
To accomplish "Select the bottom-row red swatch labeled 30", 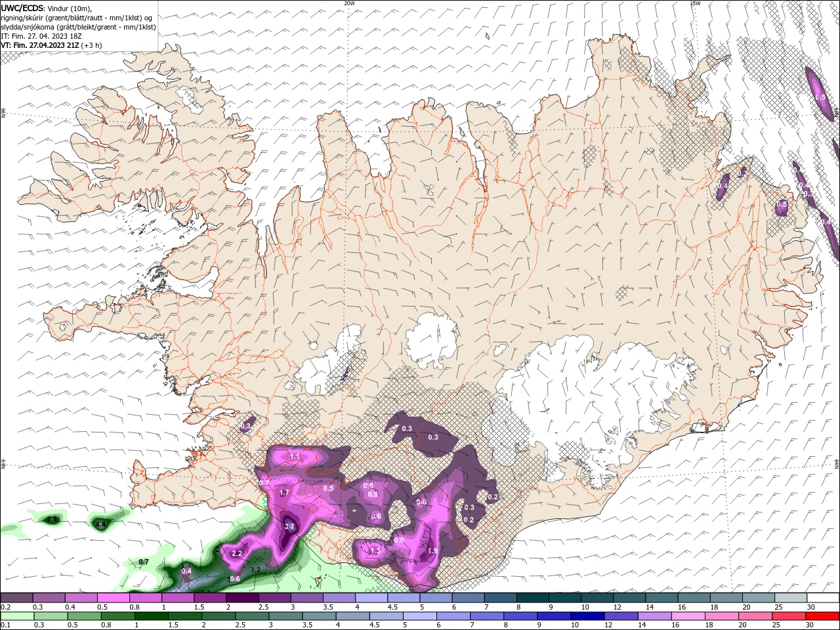I will click(x=822, y=616).
